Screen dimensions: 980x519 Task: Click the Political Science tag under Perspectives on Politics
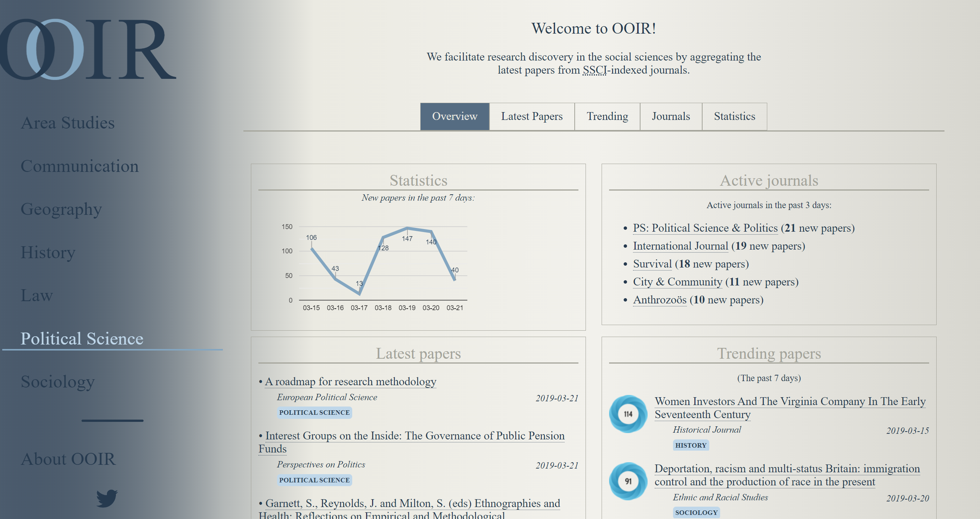pyautogui.click(x=314, y=480)
